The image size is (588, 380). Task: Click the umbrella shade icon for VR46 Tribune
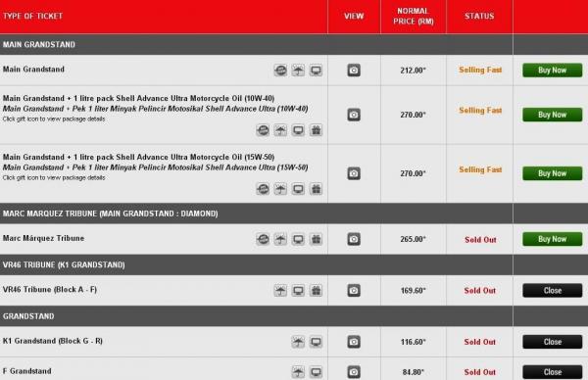point(280,291)
